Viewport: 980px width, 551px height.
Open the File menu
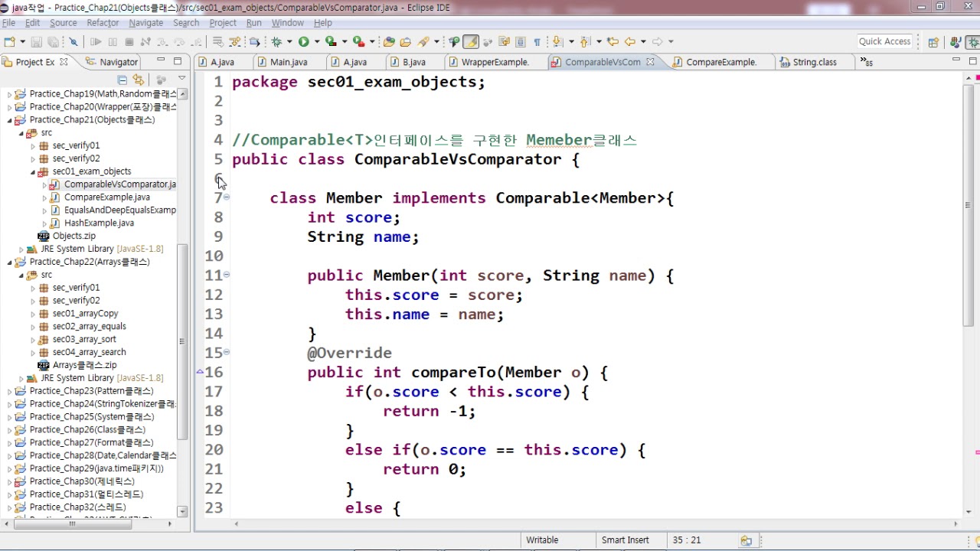click(8, 23)
